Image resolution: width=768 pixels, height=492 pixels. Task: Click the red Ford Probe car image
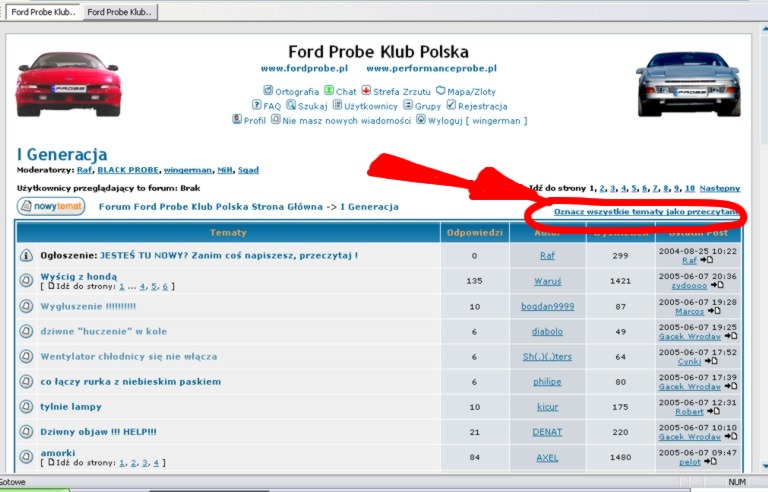pos(68,84)
